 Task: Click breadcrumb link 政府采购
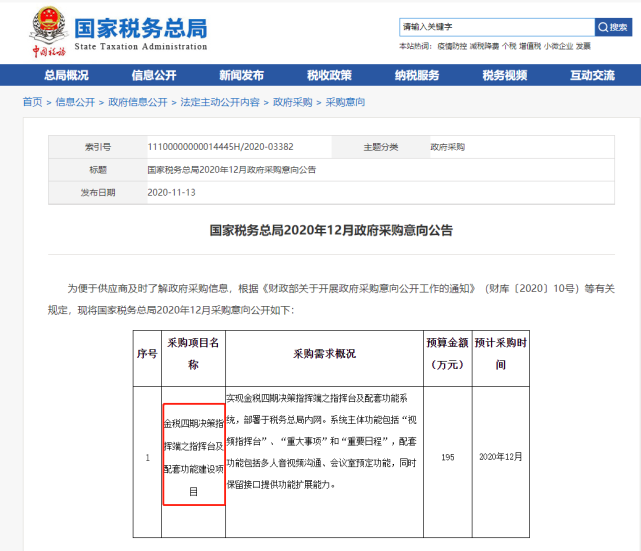pos(293,102)
